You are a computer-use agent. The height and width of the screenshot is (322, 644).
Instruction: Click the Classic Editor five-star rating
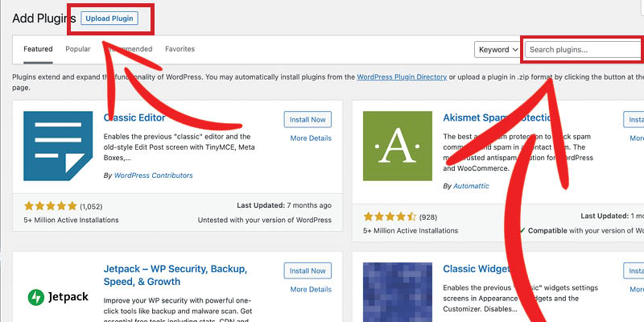(x=51, y=206)
